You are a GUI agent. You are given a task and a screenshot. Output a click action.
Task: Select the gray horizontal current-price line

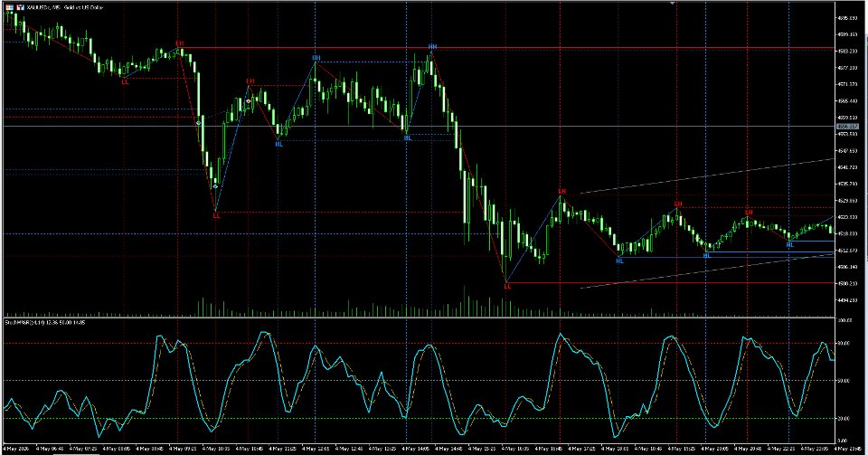[x=419, y=127]
